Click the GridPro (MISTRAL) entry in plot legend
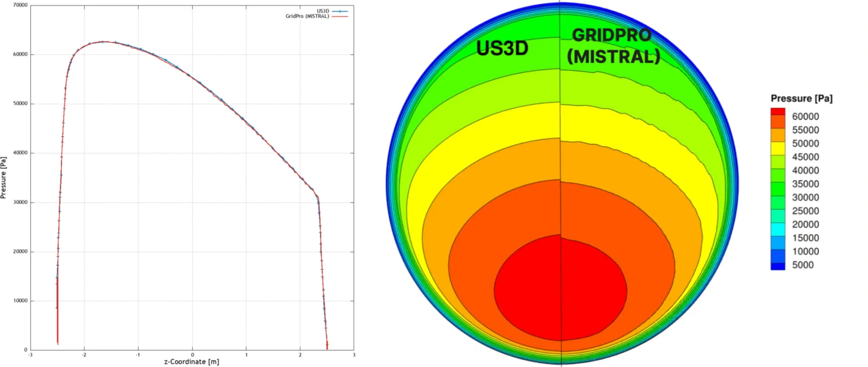The height and width of the screenshot is (367, 868). (307, 16)
